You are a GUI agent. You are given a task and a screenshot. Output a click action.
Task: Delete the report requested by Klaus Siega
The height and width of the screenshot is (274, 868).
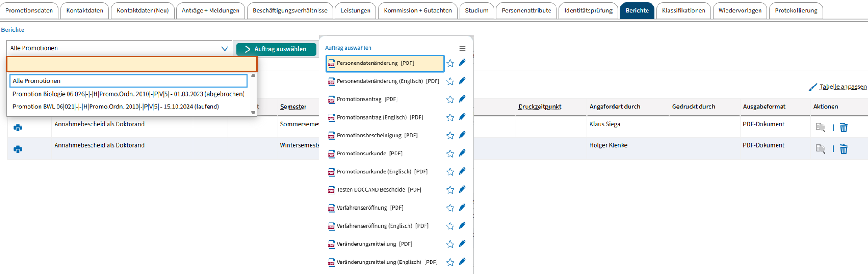(844, 128)
